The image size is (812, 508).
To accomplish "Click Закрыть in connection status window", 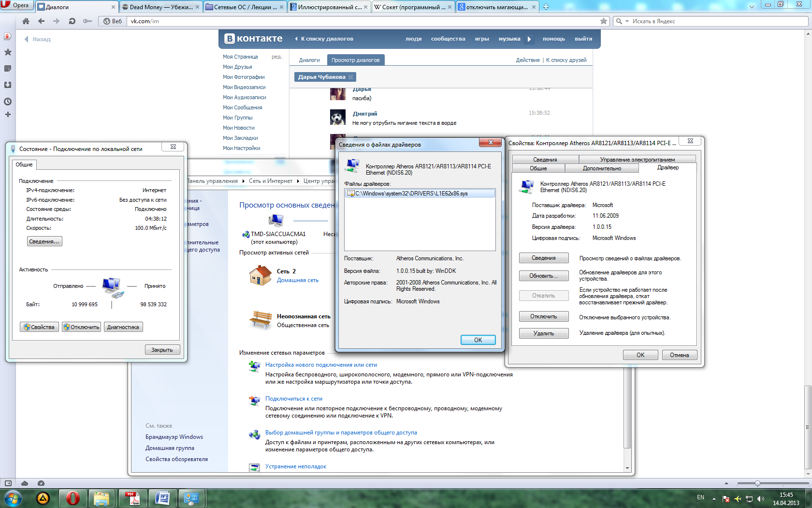I will click(162, 350).
